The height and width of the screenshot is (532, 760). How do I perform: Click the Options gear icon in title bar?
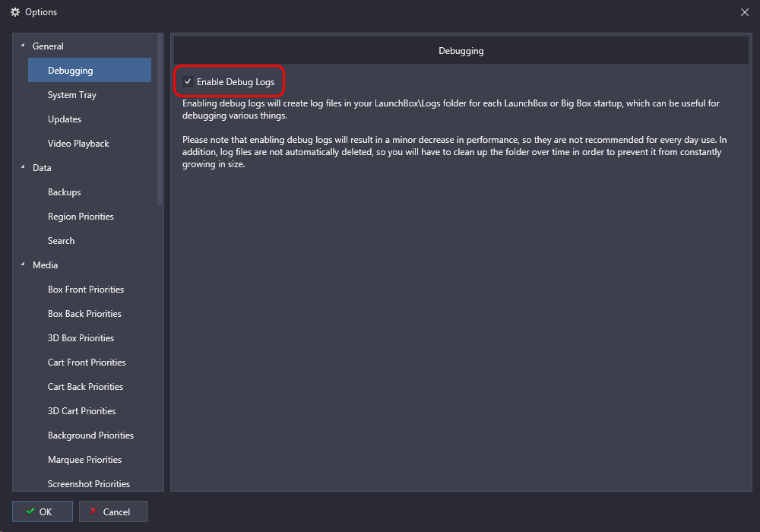[15, 12]
